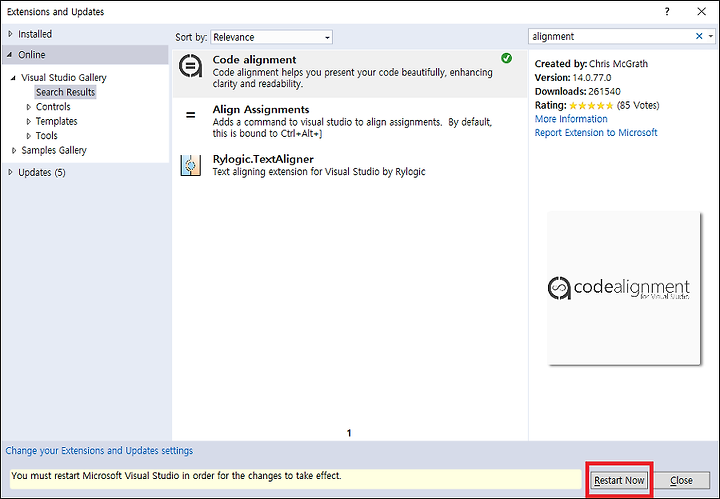
Task: Close the Extensions and Updates dialog window
Action: pos(701,12)
